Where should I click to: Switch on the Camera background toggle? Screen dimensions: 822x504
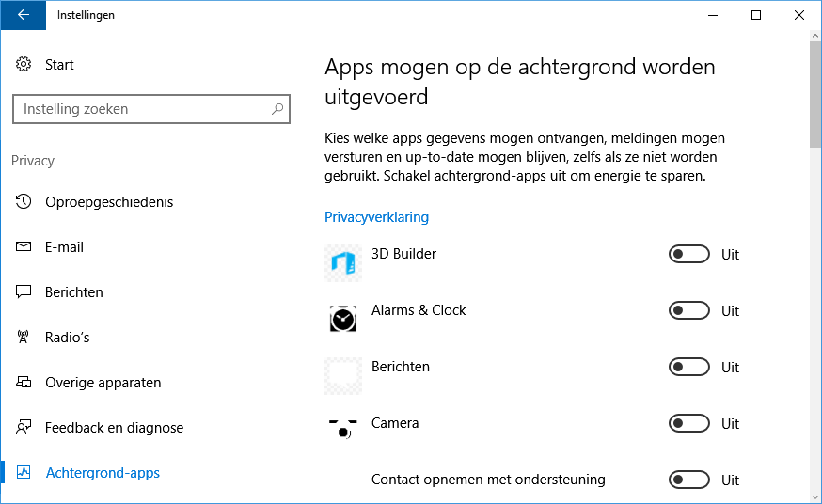pos(688,424)
